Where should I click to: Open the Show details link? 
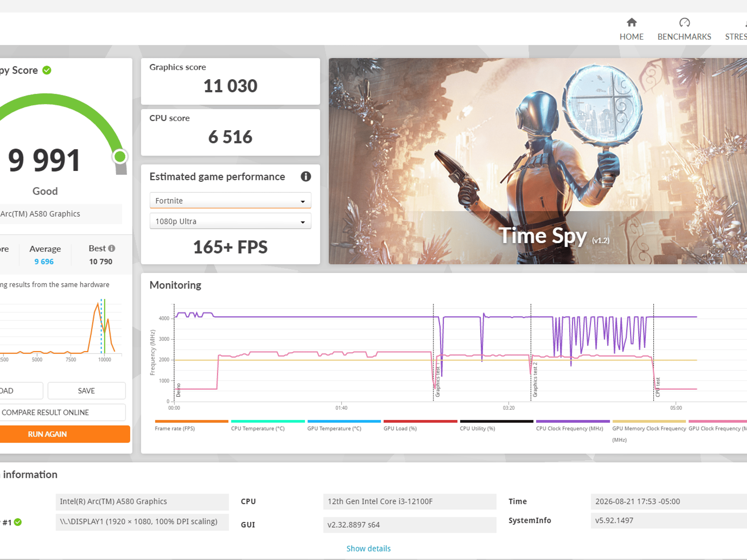coord(368,548)
